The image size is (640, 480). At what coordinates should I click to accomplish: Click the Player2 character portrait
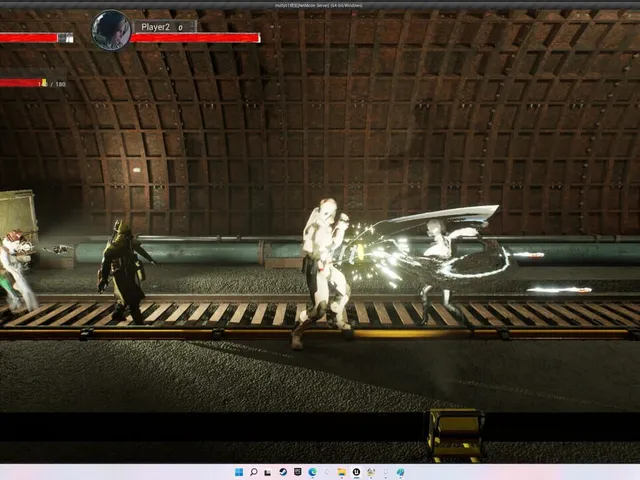click(x=111, y=30)
